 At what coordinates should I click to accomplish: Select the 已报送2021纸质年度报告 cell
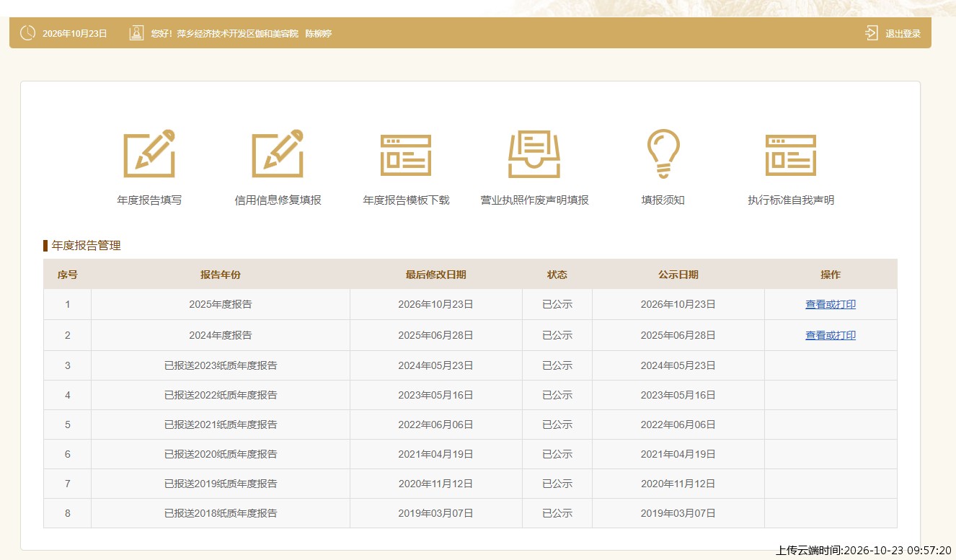click(x=221, y=425)
